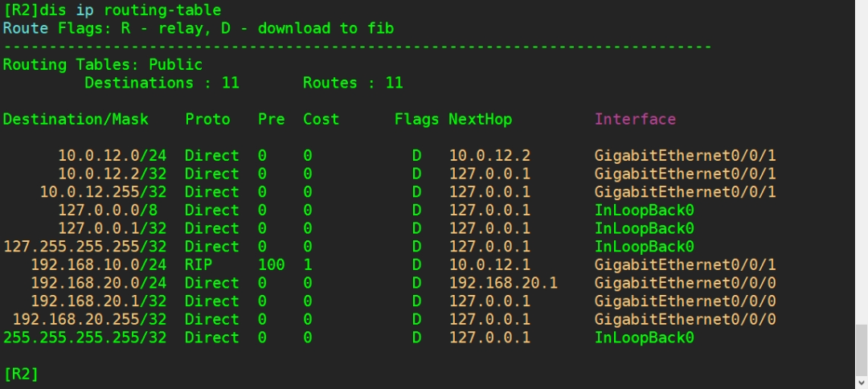Select the RIP protocol entry

point(199,264)
